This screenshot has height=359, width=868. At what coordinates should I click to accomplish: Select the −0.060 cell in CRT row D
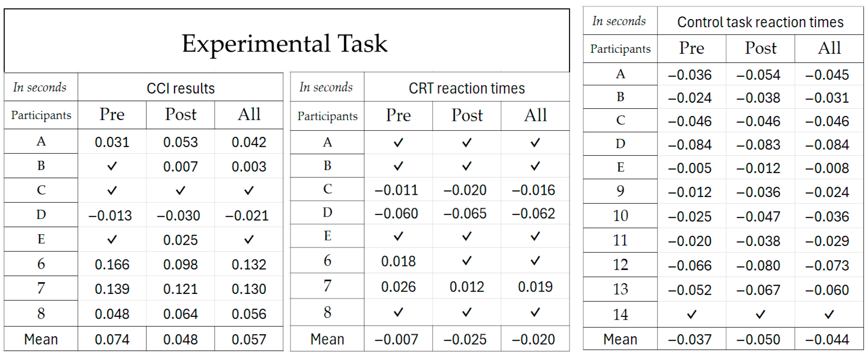(x=396, y=213)
